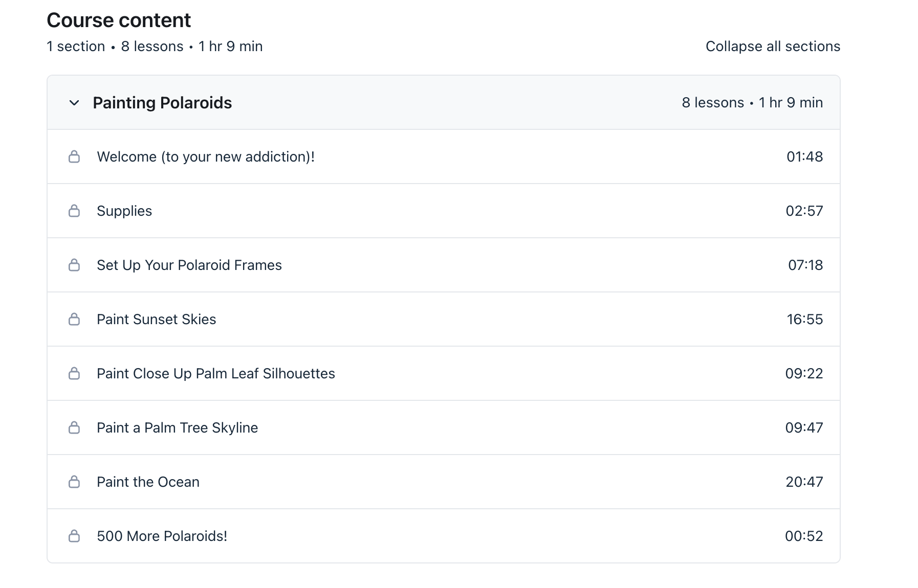Open Paint a Palm Tree Skyline lesson
Viewport: 918px width, 588px height.
(177, 428)
